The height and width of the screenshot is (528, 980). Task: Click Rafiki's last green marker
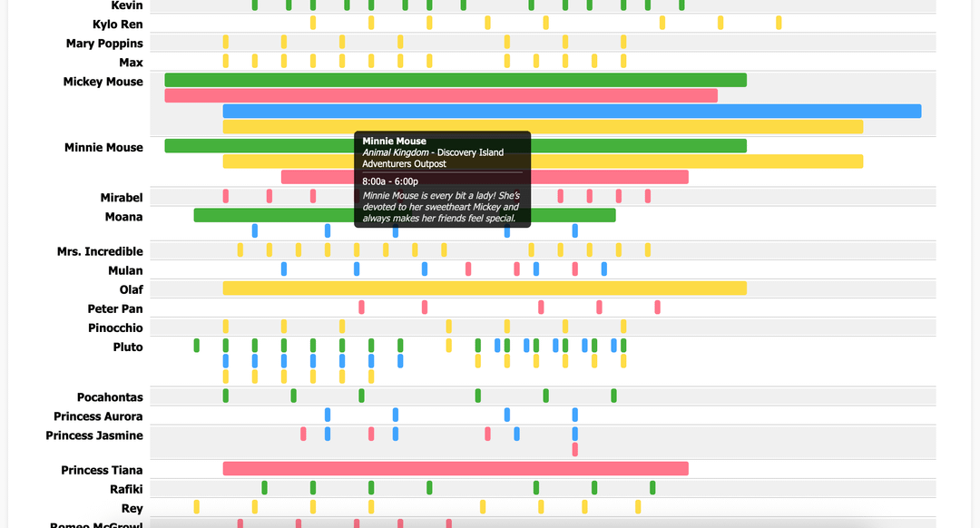(x=652, y=488)
